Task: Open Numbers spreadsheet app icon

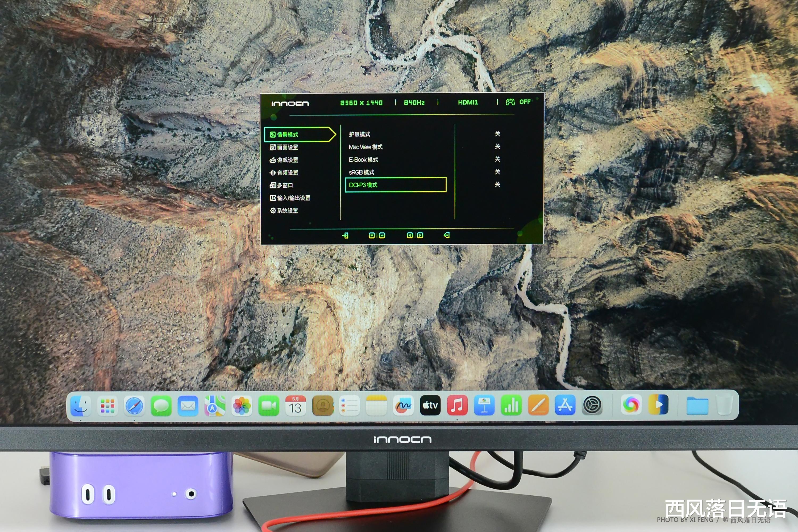Action: pos(511,406)
